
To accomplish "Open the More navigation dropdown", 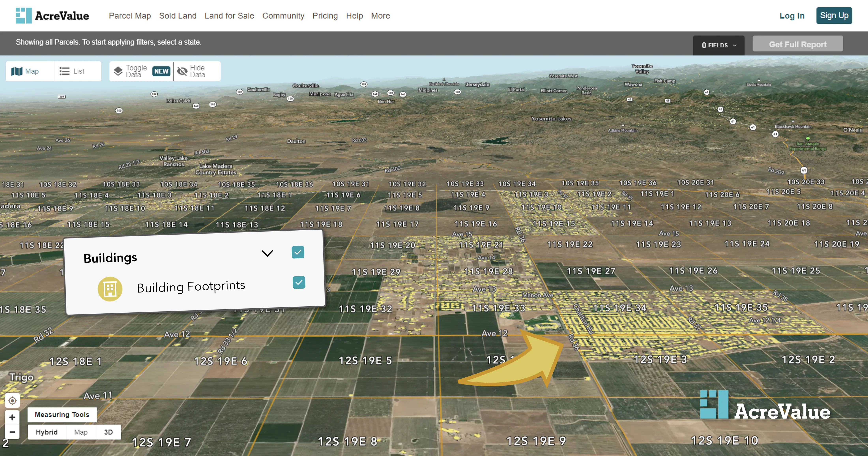I will click(x=380, y=16).
